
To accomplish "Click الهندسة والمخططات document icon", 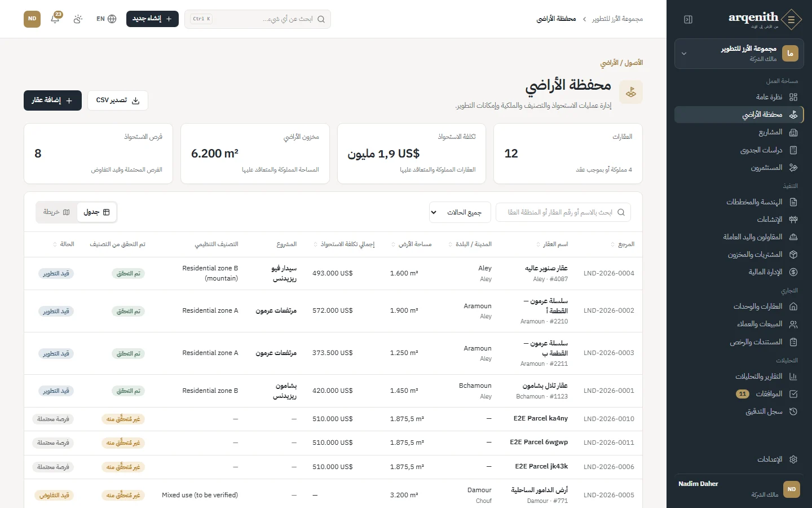I will point(793,202).
